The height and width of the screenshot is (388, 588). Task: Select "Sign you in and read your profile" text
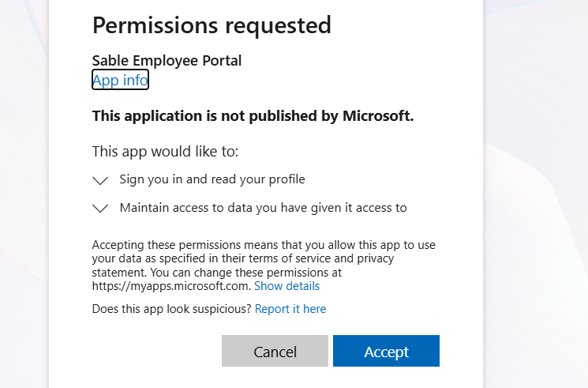coord(212,179)
